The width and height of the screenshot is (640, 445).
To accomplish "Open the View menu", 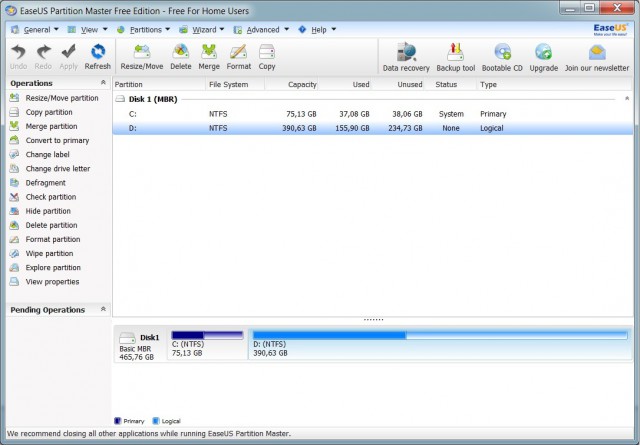I will tap(87, 30).
